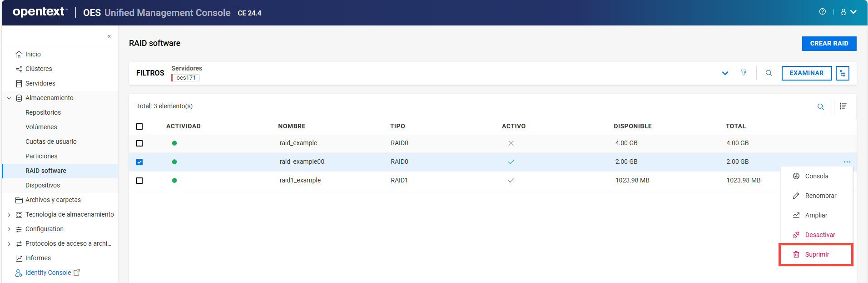Image resolution: width=868 pixels, height=283 pixels.
Task: Toggle the select-all header checkbox
Action: point(139,126)
